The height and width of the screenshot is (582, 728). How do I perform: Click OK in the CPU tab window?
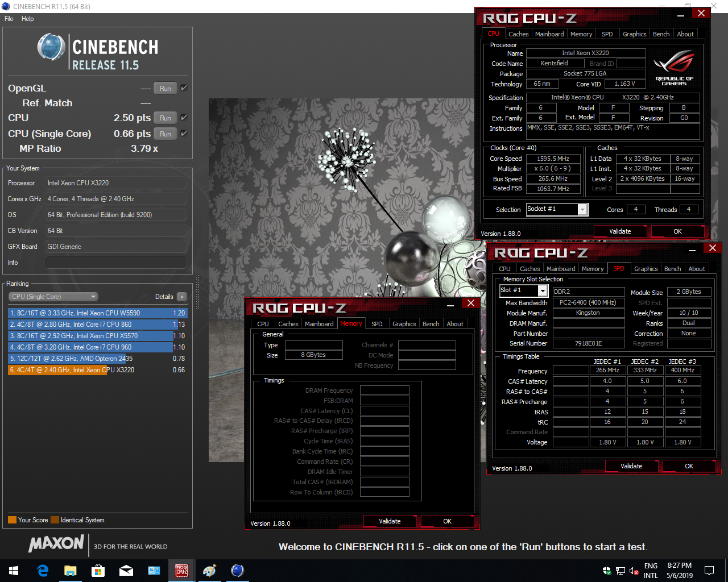click(x=677, y=231)
